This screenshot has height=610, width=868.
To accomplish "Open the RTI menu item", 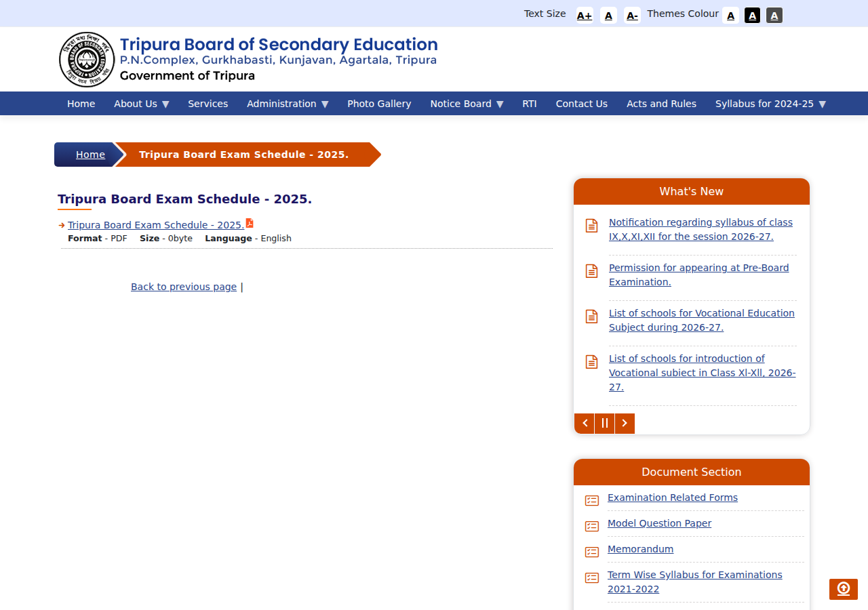I will pyautogui.click(x=530, y=104).
